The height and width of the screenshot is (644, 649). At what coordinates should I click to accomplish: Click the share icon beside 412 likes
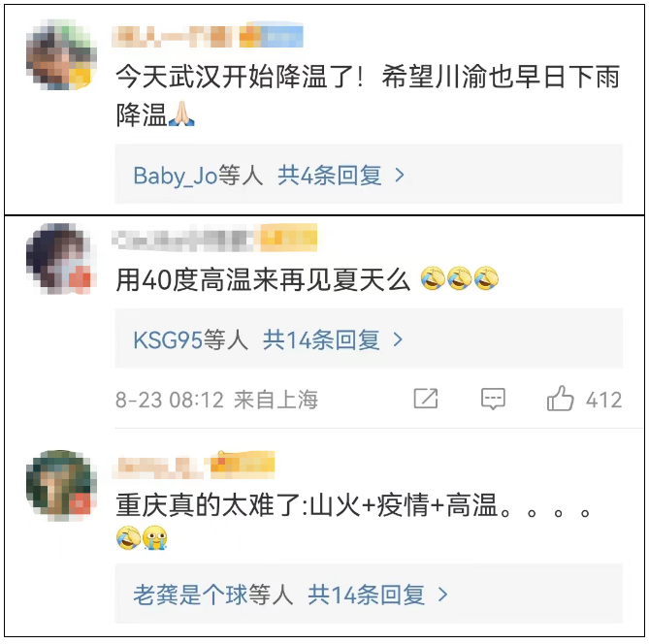[x=426, y=399]
